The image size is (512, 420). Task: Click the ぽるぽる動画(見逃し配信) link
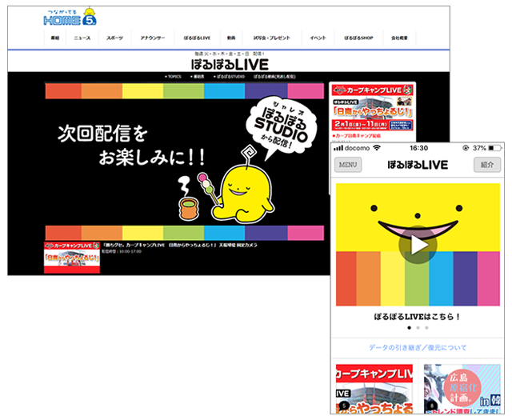[x=274, y=77]
